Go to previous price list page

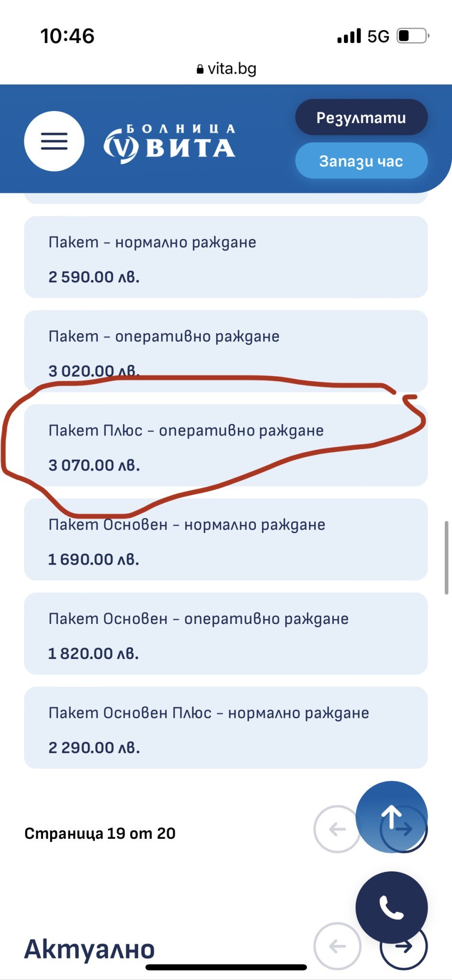tap(337, 829)
